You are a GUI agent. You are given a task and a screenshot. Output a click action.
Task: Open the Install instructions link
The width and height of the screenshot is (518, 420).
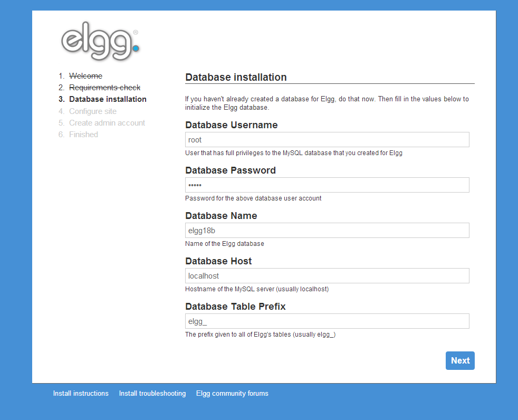coord(81,393)
